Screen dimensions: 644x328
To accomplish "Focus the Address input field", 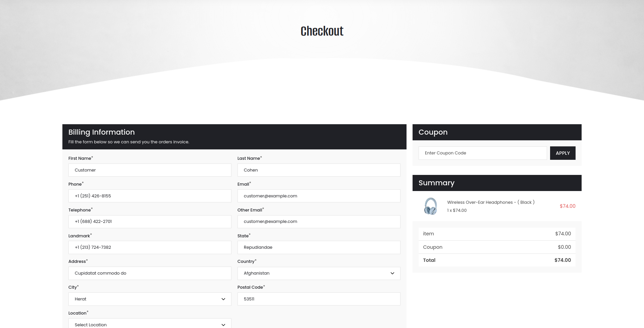I will 150,273.
